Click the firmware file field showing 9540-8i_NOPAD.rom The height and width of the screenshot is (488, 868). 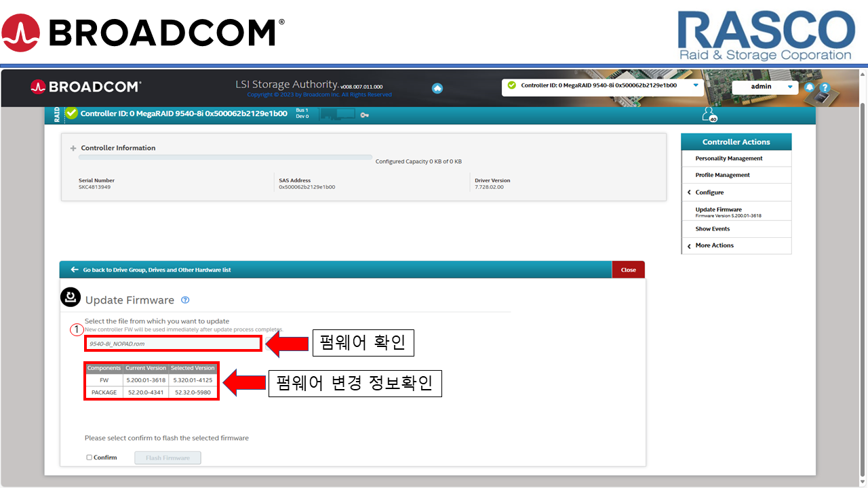(173, 344)
